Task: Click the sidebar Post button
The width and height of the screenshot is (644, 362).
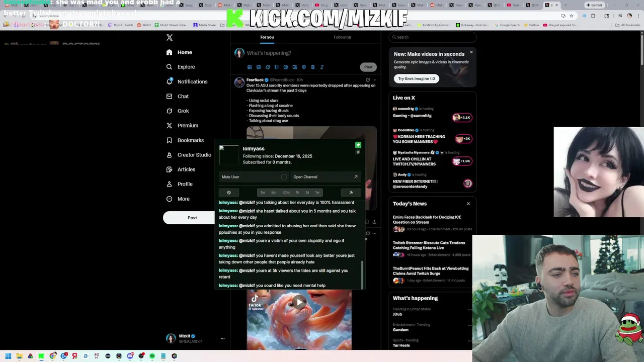Action: 192,218
